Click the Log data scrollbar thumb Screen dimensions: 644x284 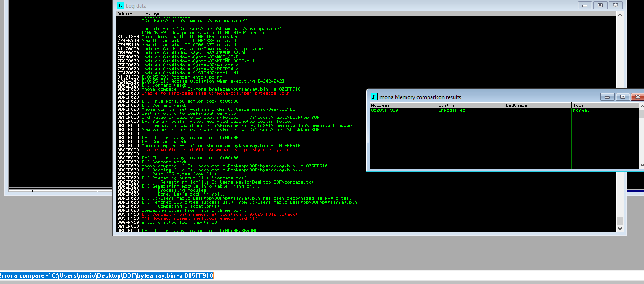pyautogui.click(x=620, y=221)
